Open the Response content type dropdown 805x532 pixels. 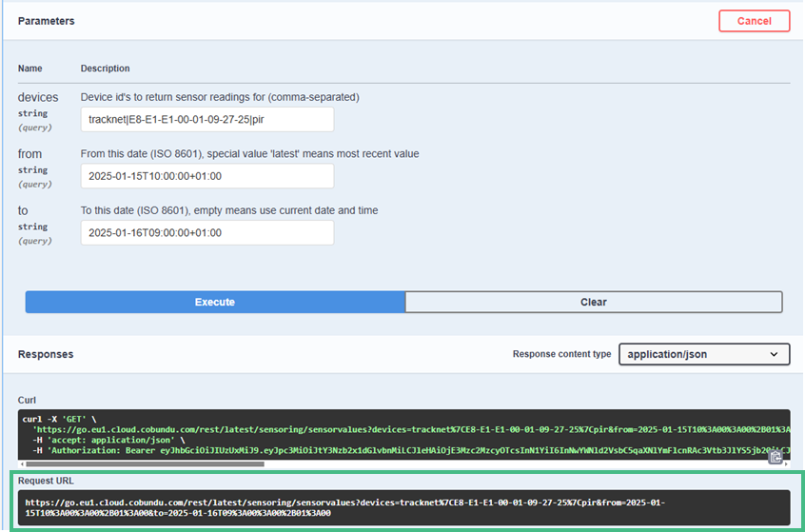coord(704,354)
